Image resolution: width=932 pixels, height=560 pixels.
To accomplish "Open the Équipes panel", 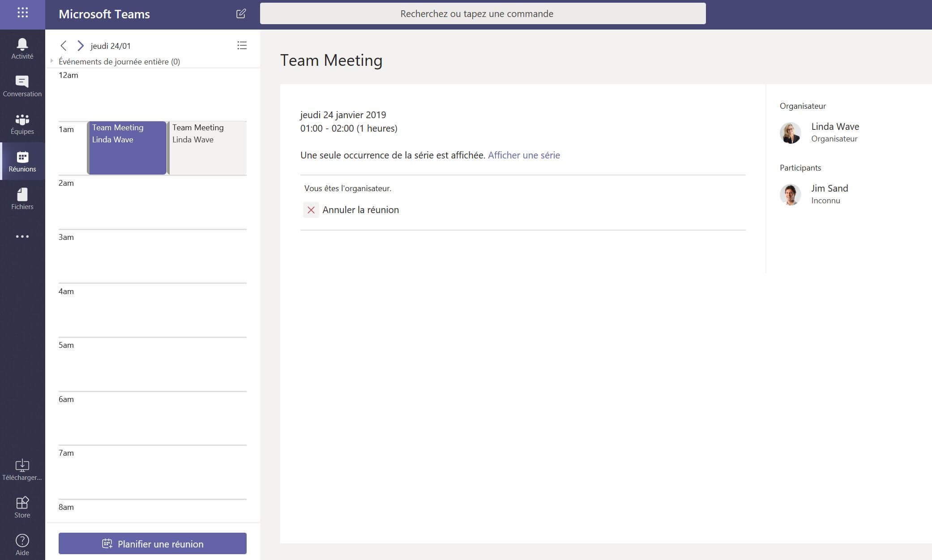I will click(22, 124).
